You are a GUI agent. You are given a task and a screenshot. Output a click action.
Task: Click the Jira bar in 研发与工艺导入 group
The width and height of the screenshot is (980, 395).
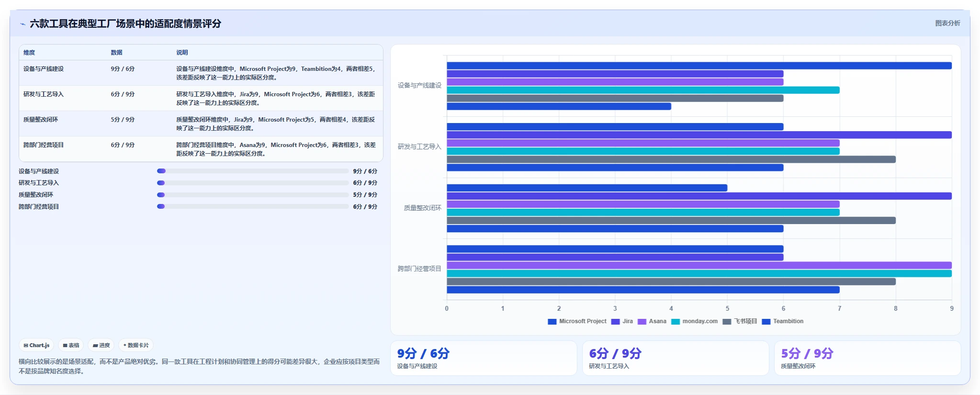pos(699,135)
